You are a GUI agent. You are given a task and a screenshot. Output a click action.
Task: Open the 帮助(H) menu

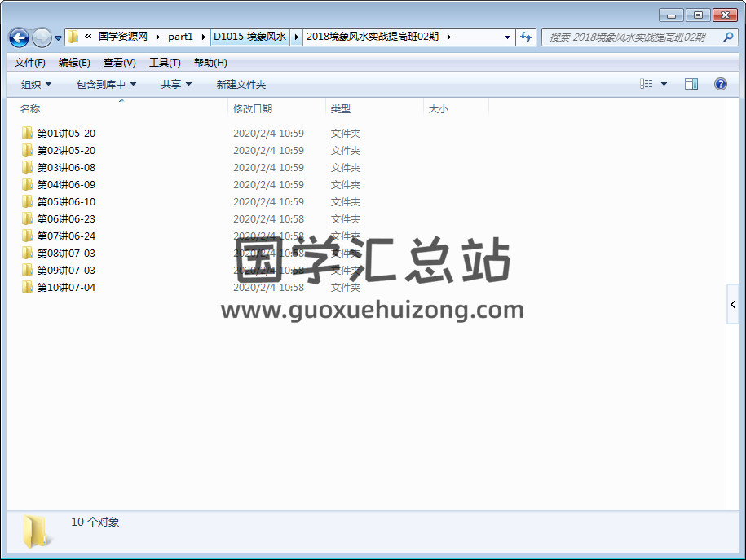click(210, 63)
